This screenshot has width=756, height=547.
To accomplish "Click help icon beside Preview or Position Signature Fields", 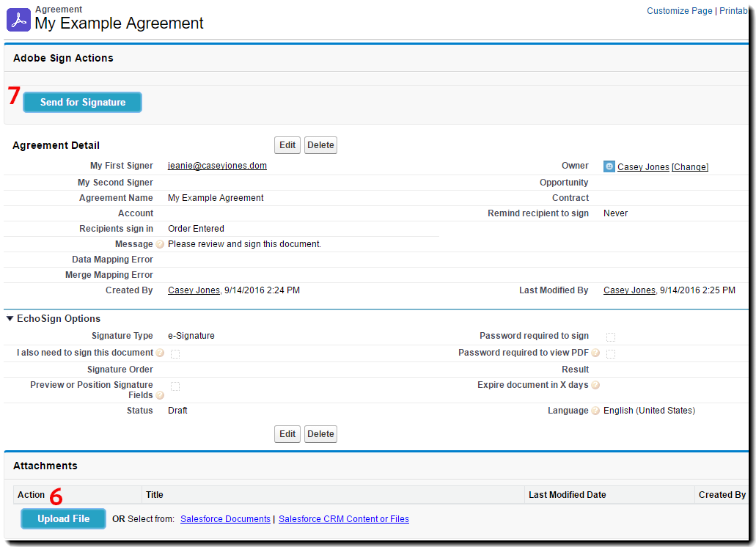I will click(160, 395).
